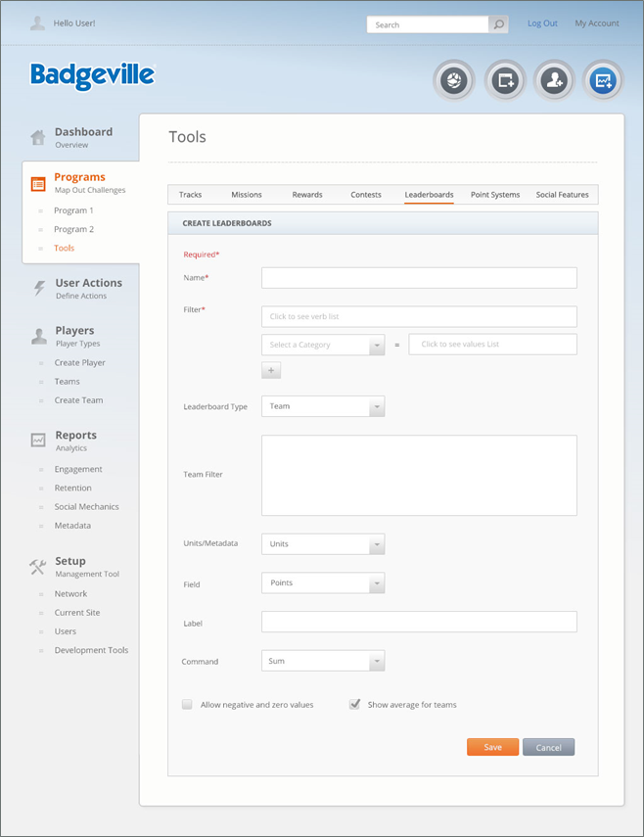Screen dimensions: 644x837
Task: Click the Log Out link
Action: pos(542,23)
